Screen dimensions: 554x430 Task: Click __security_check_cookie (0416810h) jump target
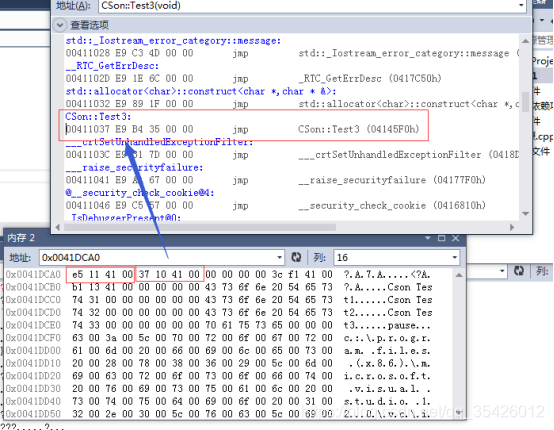tap(392, 206)
